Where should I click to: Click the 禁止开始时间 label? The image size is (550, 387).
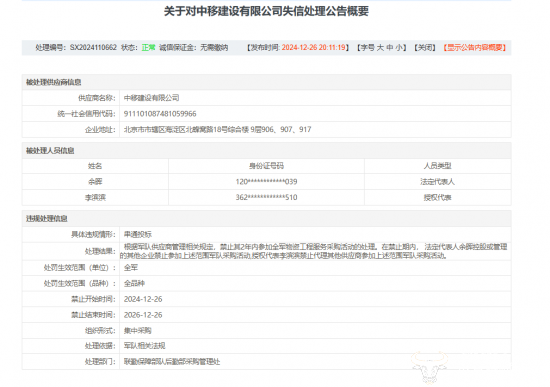click(93, 299)
